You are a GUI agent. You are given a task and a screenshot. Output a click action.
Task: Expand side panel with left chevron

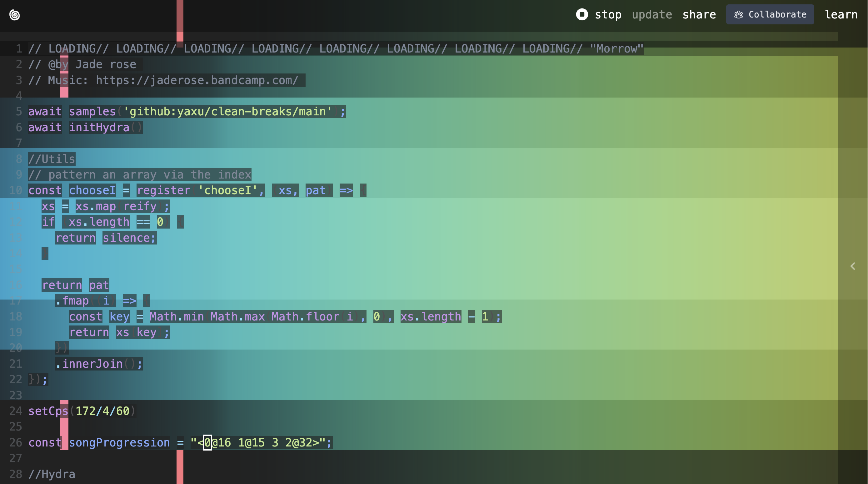point(852,266)
